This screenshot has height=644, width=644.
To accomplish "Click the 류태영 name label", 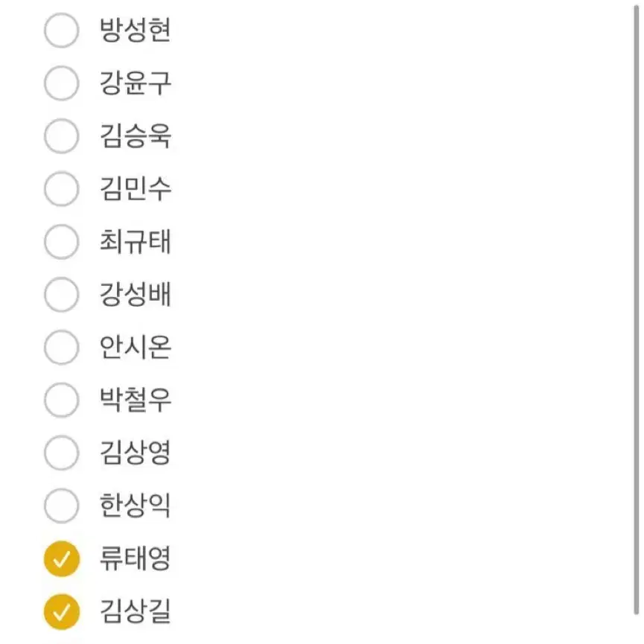I will tap(135, 558).
